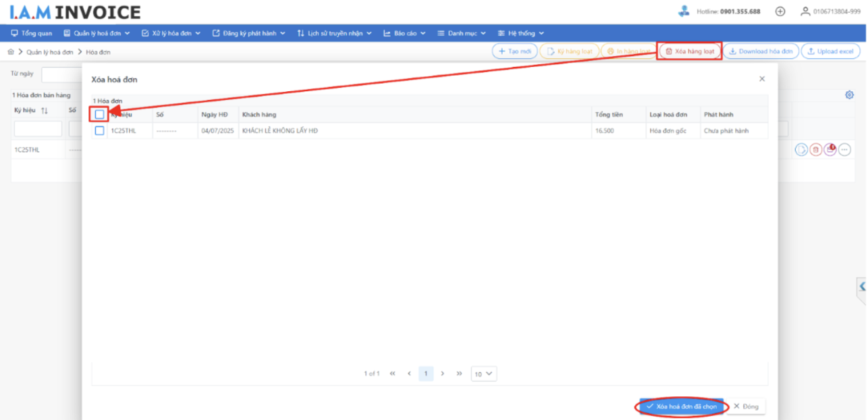Close the Xóa hoá đơn dialog

(x=762, y=79)
